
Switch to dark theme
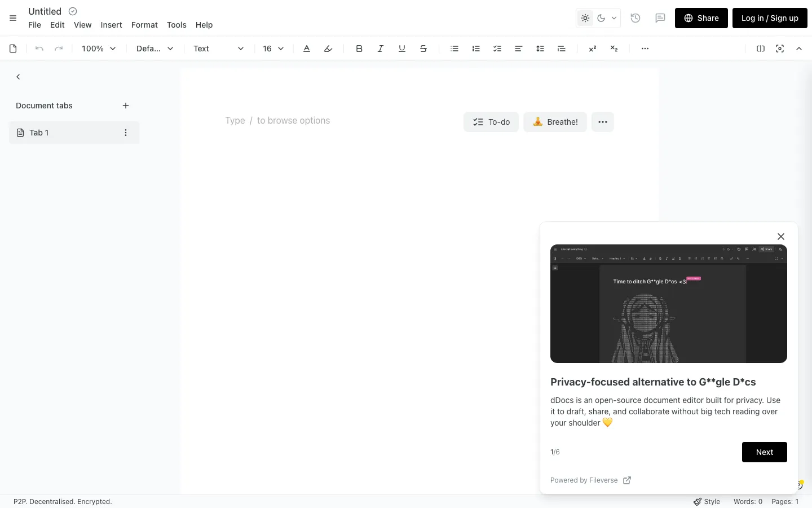click(x=601, y=18)
